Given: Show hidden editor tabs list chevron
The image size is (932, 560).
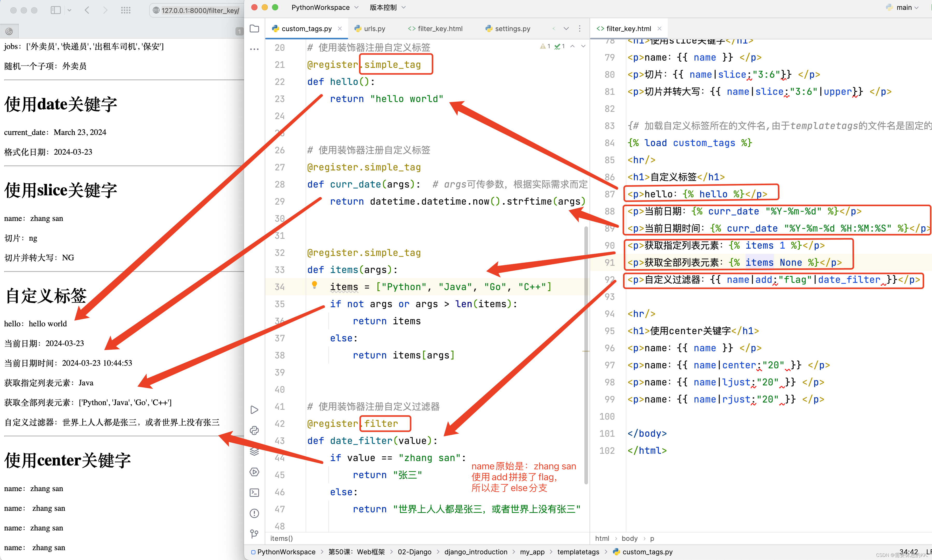Looking at the screenshot, I should pyautogui.click(x=566, y=29).
